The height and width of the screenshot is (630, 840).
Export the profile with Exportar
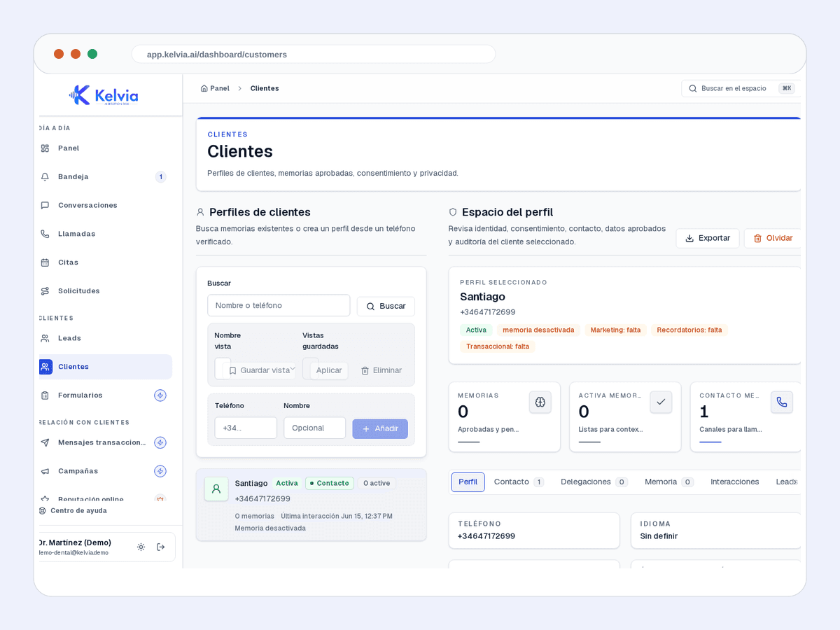[x=708, y=238]
